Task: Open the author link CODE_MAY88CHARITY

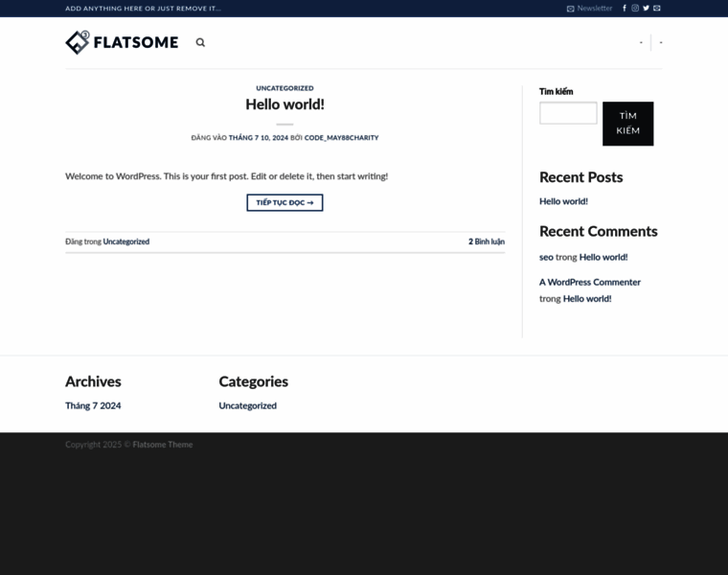Action: click(x=341, y=137)
